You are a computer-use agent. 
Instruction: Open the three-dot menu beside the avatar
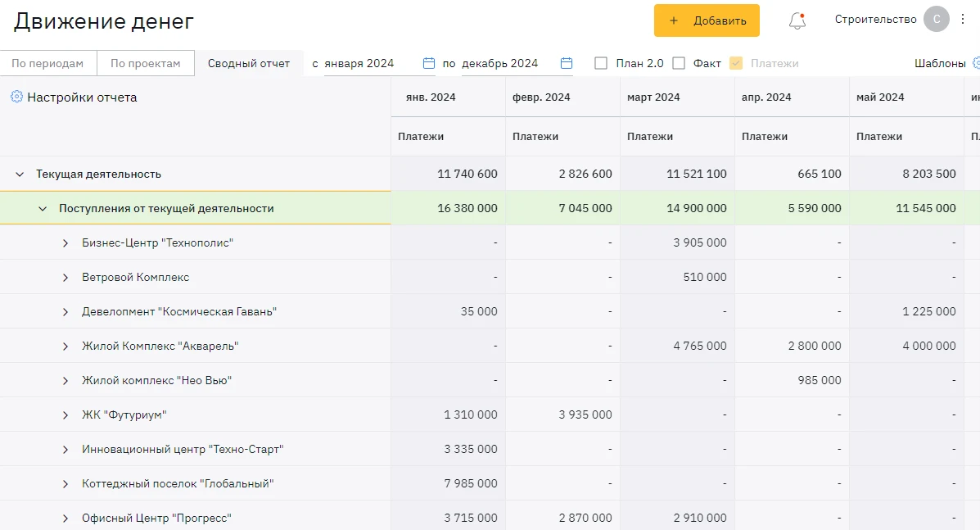coord(963,19)
